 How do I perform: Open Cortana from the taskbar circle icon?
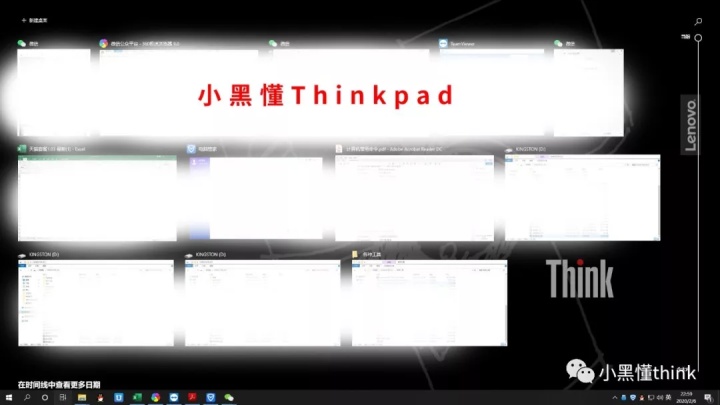click(x=45, y=398)
